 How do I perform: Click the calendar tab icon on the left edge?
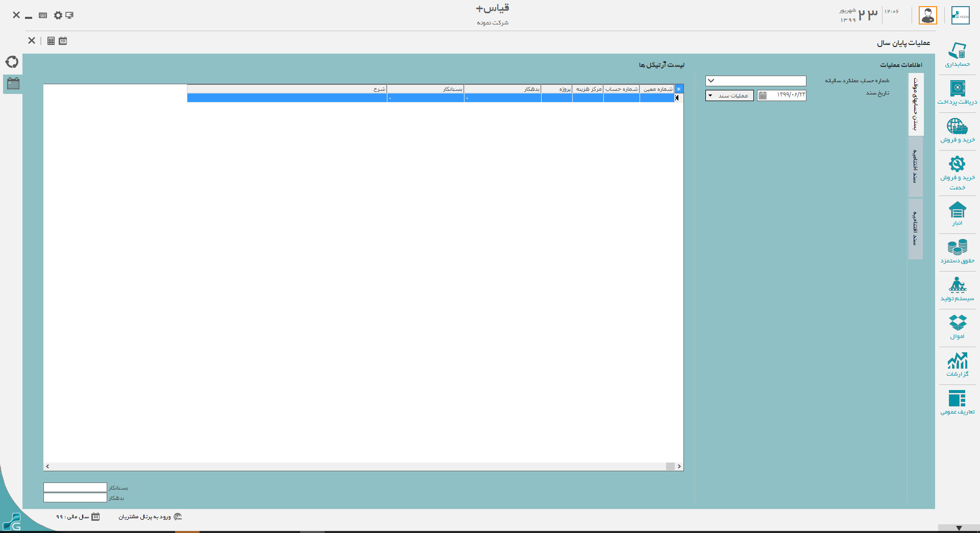point(13,84)
